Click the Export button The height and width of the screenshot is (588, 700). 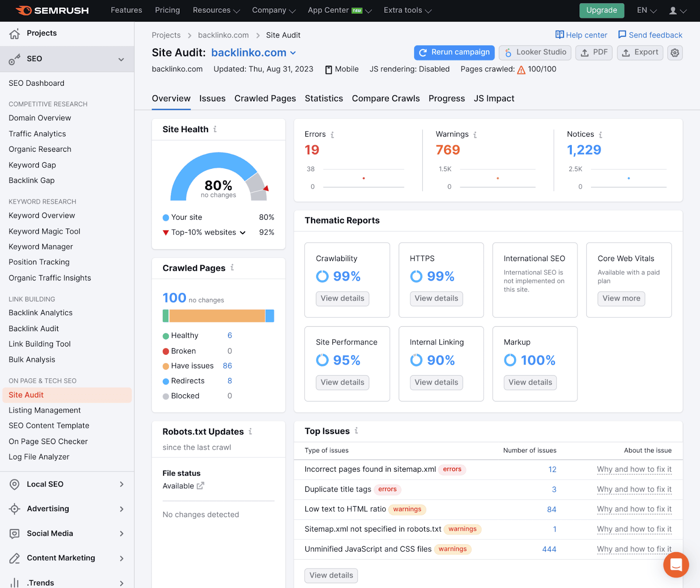640,52
